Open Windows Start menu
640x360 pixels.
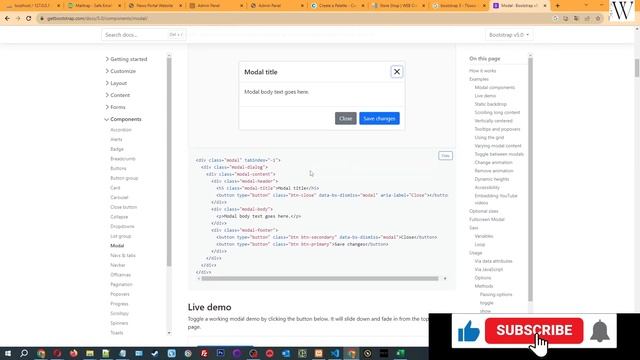pyautogui.click(x=8, y=353)
